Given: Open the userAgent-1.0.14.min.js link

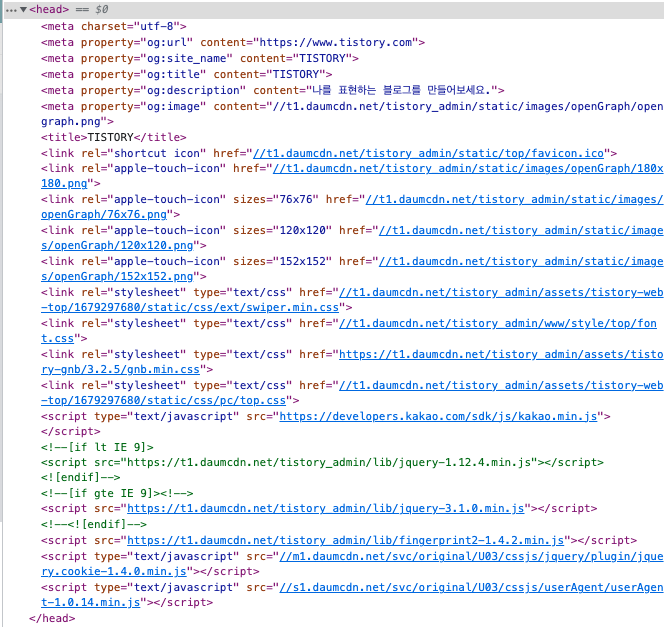Looking at the screenshot, I should pos(352,594).
